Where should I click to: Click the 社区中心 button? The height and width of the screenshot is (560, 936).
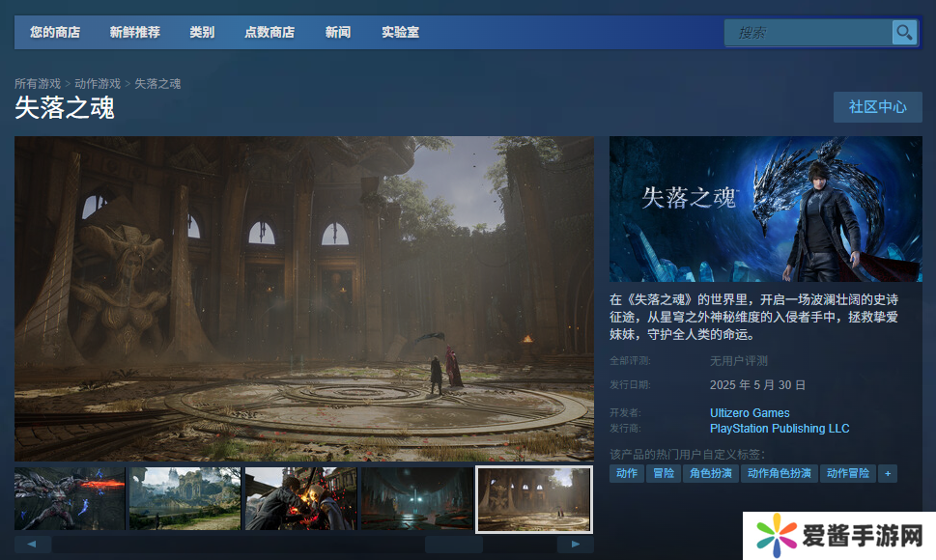pos(877,107)
